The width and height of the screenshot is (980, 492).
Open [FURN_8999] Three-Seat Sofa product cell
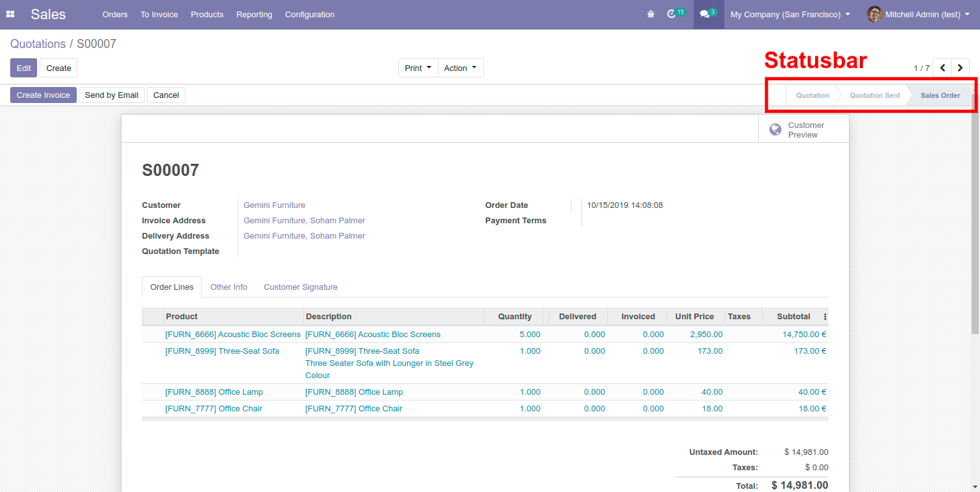click(x=222, y=351)
